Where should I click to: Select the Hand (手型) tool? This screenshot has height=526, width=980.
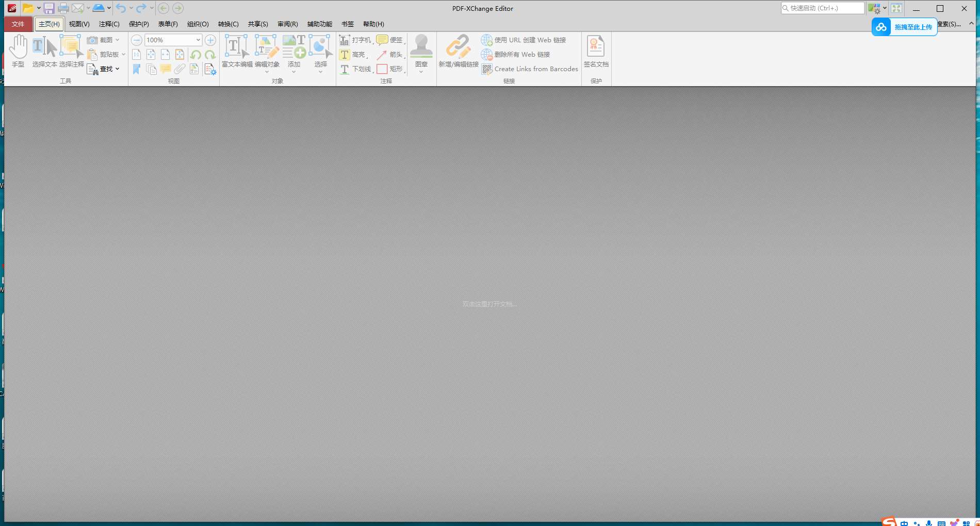pyautogui.click(x=18, y=51)
